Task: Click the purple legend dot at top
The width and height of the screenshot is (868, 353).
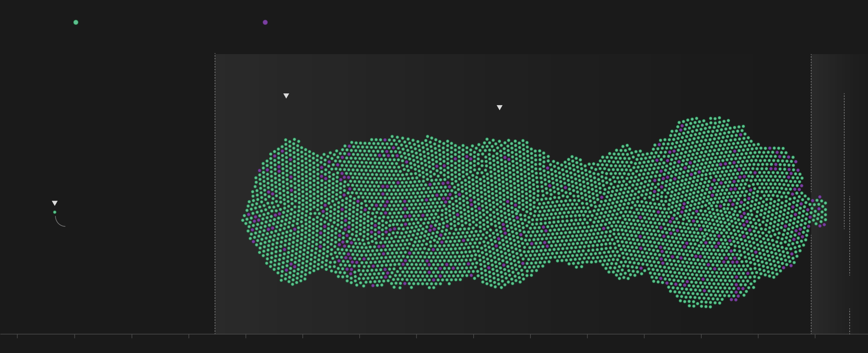Action: point(265,22)
